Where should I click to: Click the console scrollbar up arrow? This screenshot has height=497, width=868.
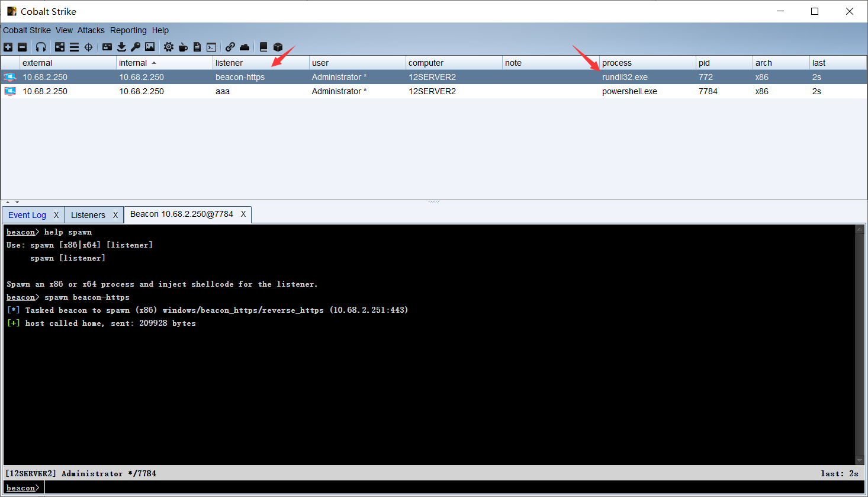coord(860,229)
